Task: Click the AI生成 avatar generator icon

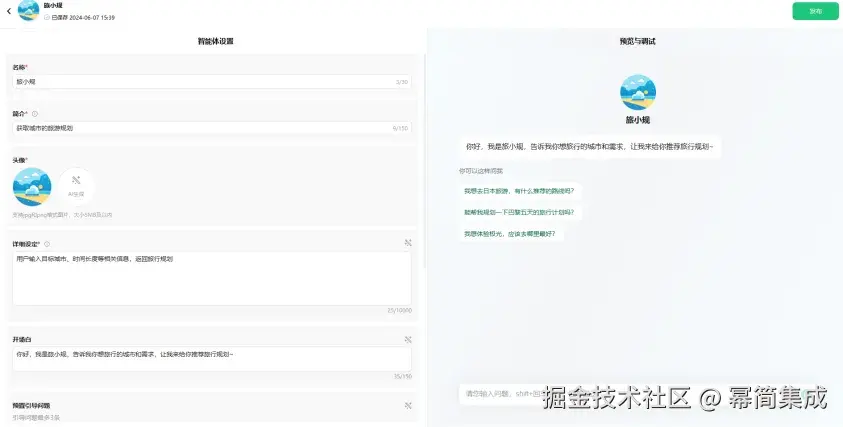Action: [x=76, y=186]
